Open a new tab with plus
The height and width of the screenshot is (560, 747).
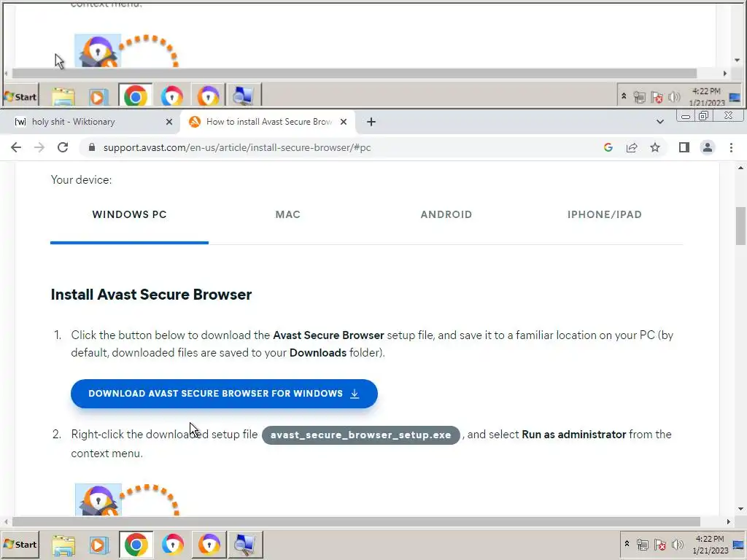(x=371, y=122)
